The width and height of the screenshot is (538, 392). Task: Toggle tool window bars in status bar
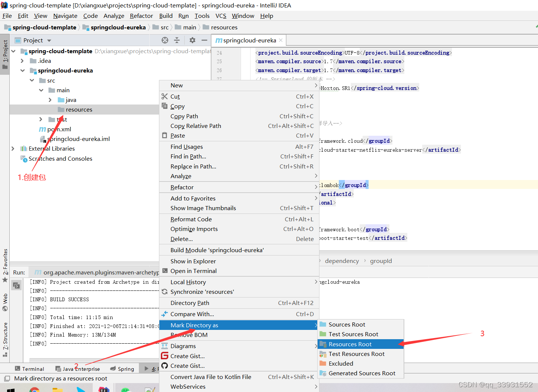point(7,379)
